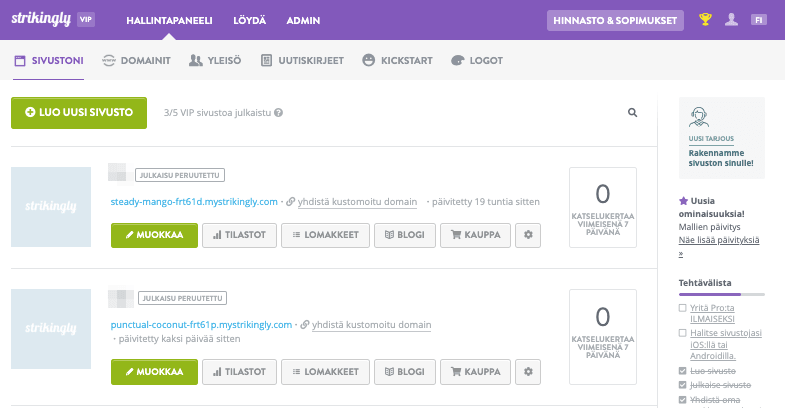Open settings gear for steady-mango site

coord(528,235)
